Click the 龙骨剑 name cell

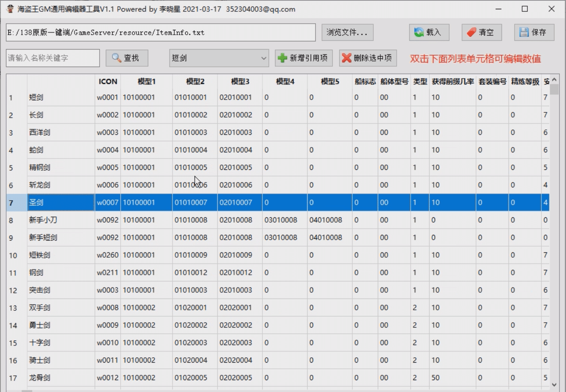coord(61,378)
